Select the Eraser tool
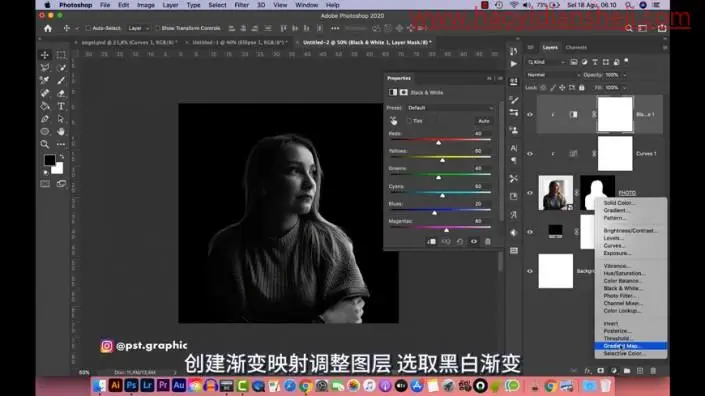This screenshot has width=705, height=396. (x=61, y=93)
